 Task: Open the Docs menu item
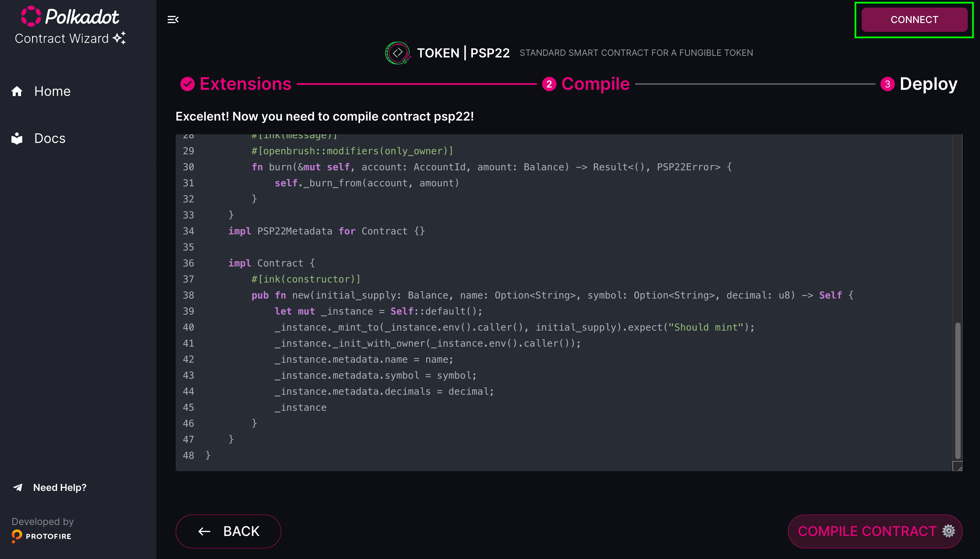click(x=50, y=139)
